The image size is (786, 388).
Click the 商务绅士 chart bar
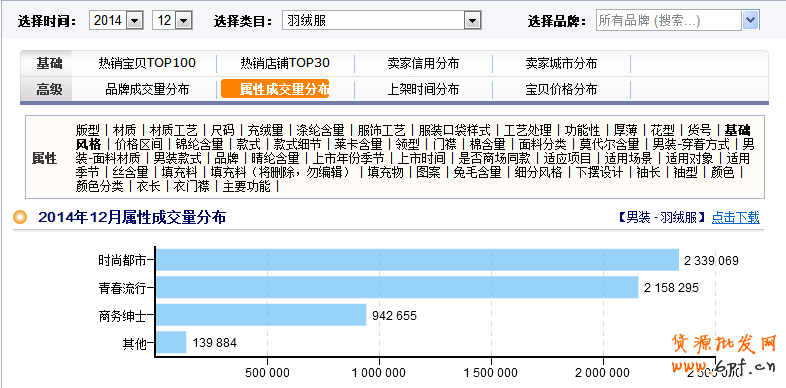pos(261,315)
